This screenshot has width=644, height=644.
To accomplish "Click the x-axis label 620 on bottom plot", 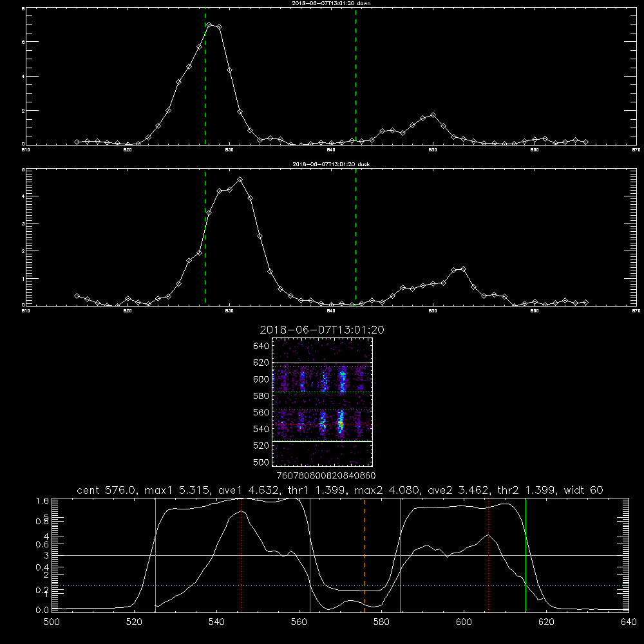I will (546, 622).
